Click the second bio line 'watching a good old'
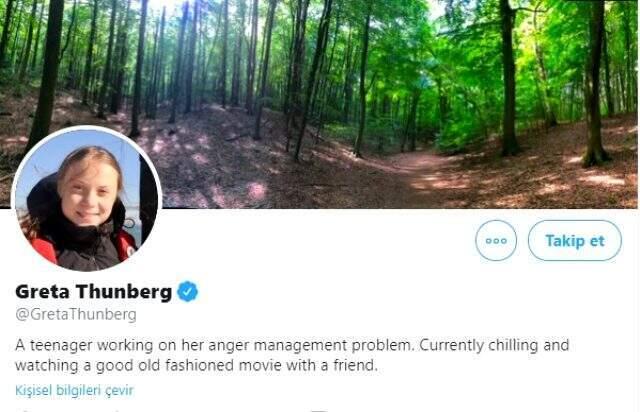The height and width of the screenshot is (412, 640). point(196,365)
